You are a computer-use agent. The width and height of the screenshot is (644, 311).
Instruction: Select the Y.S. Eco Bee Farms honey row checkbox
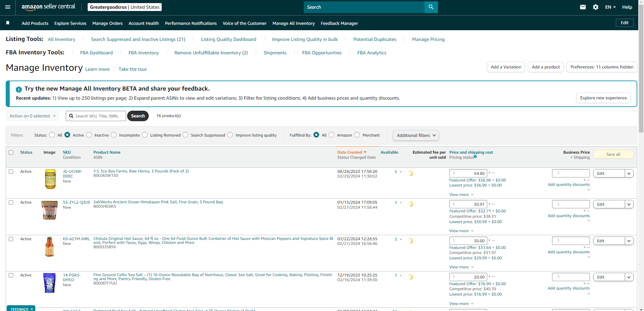pyautogui.click(x=11, y=171)
